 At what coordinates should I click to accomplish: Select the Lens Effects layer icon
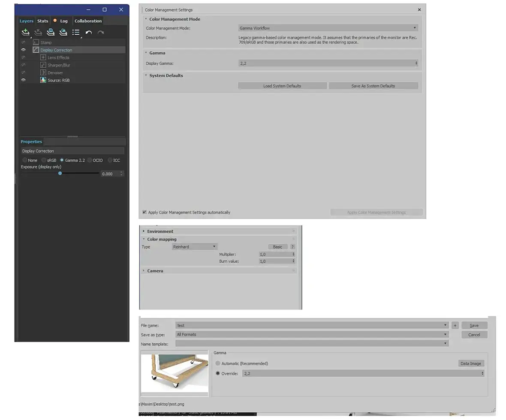(43, 57)
